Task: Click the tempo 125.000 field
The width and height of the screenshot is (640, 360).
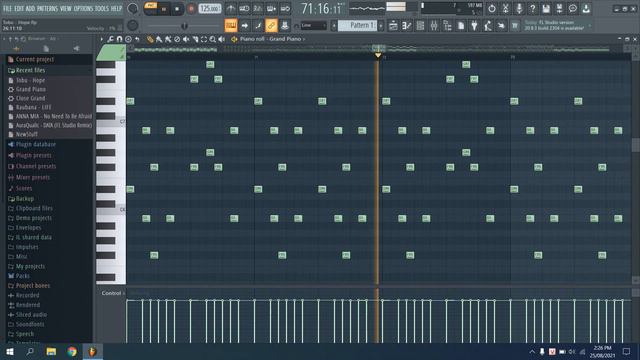Action: pyautogui.click(x=210, y=8)
